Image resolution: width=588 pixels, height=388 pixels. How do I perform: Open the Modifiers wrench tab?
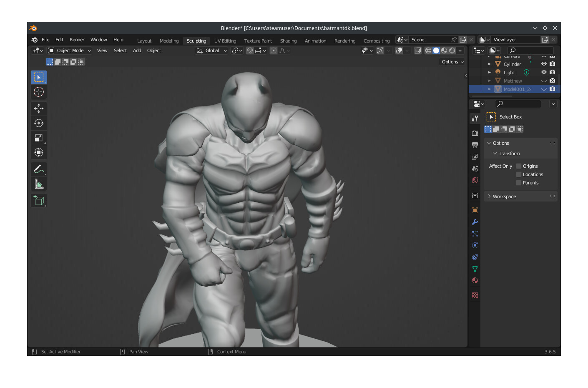pyautogui.click(x=475, y=222)
